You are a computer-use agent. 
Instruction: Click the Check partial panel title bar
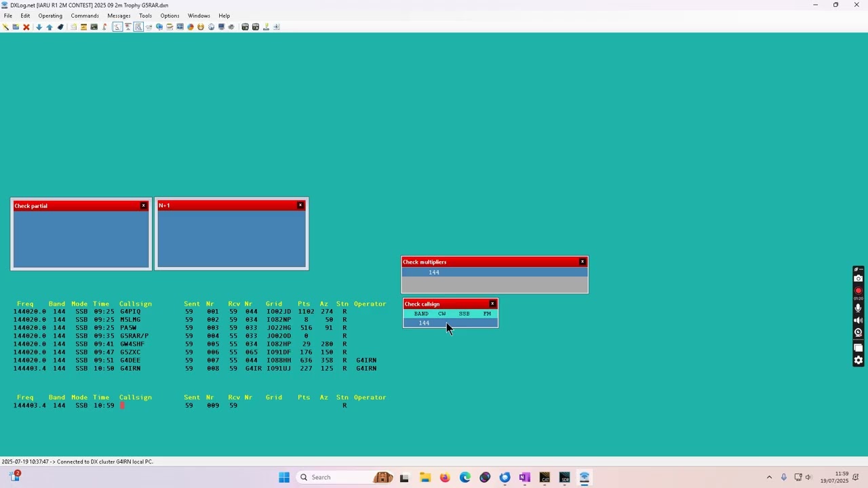tap(81, 205)
